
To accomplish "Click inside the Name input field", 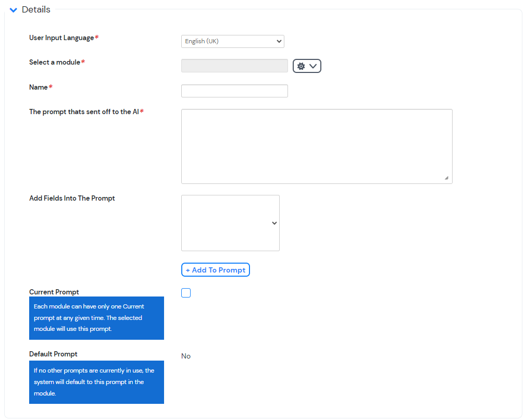I will pos(234,91).
